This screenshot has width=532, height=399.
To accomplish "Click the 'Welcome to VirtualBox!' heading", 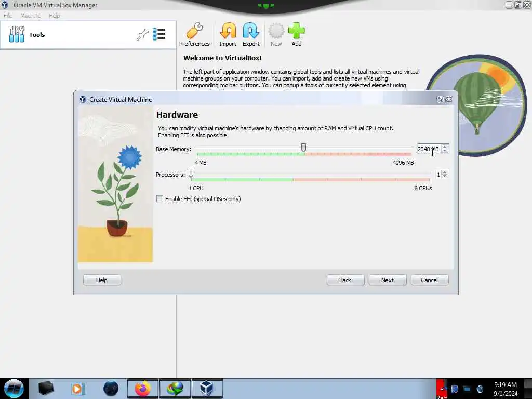I will pos(222,58).
